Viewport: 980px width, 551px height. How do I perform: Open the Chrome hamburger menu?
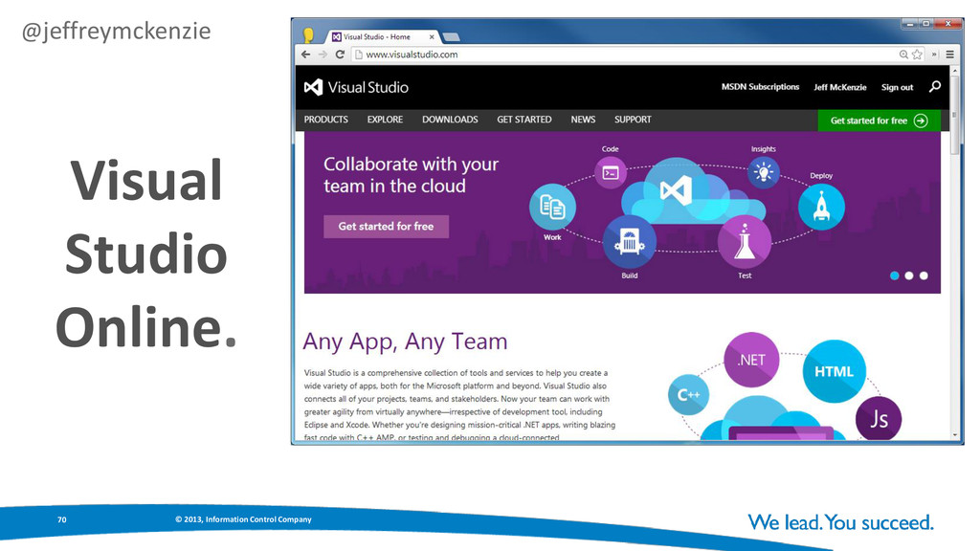tap(950, 55)
